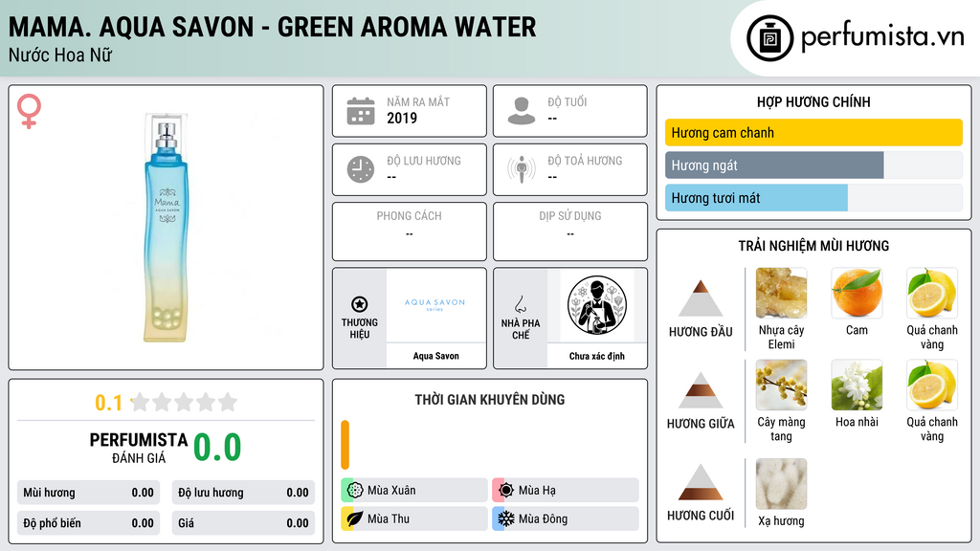Click the Hoa nhài note label
The height and width of the screenshot is (551, 980).
click(857, 422)
